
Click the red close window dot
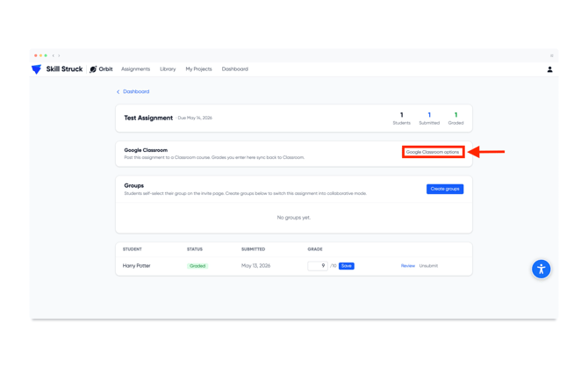coord(36,55)
